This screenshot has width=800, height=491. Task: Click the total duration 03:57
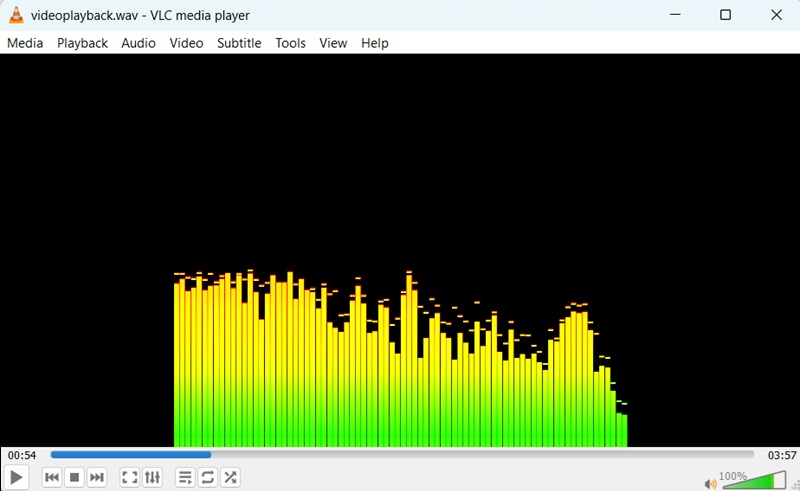click(x=782, y=455)
